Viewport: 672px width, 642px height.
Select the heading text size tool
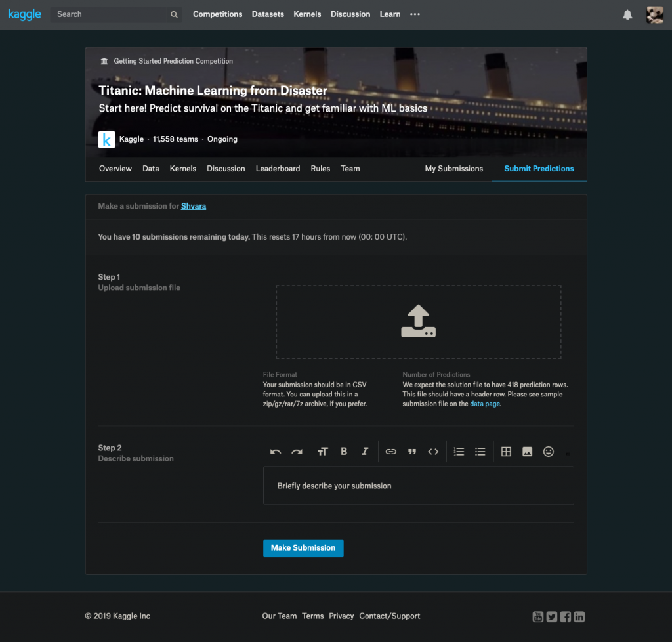(x=323, y=452)
